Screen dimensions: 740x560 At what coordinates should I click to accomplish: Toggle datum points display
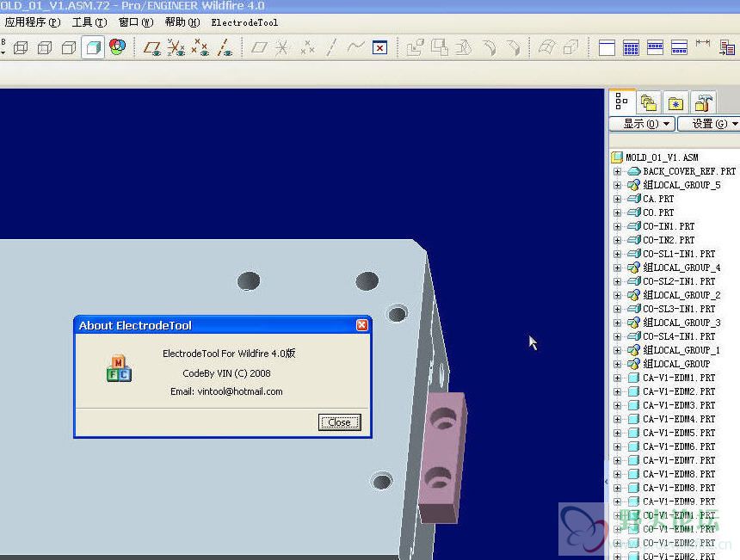[200, 47]
